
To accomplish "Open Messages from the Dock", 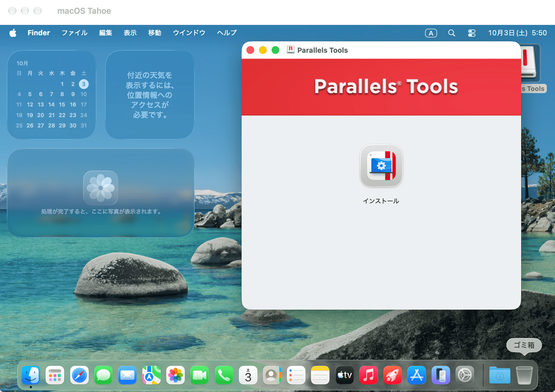I will click(103, 375).
